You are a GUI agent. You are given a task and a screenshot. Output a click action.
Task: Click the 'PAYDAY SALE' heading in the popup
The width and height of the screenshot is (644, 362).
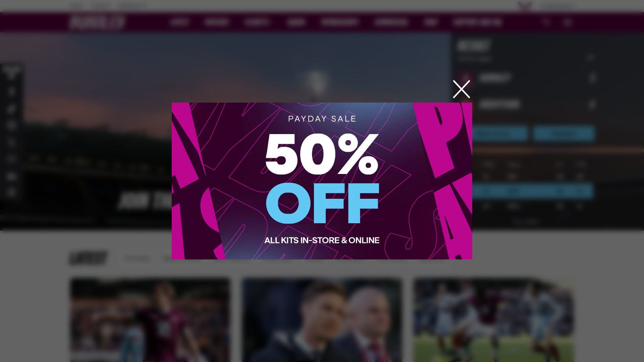322,119
